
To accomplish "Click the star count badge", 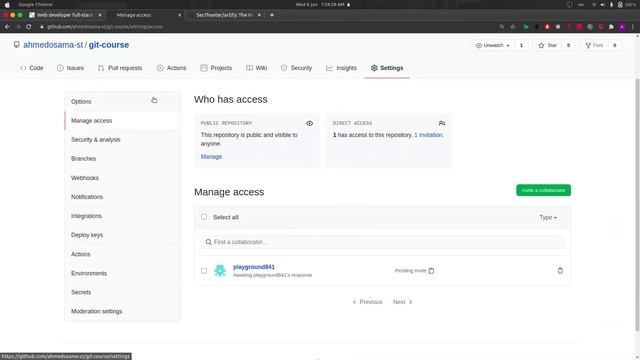I will point(568,45).
